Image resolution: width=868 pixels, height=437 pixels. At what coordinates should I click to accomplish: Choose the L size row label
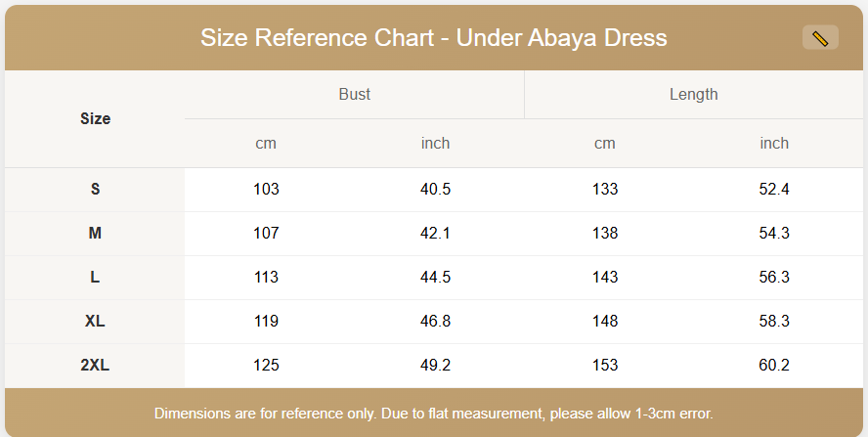(x=95, y=278)
